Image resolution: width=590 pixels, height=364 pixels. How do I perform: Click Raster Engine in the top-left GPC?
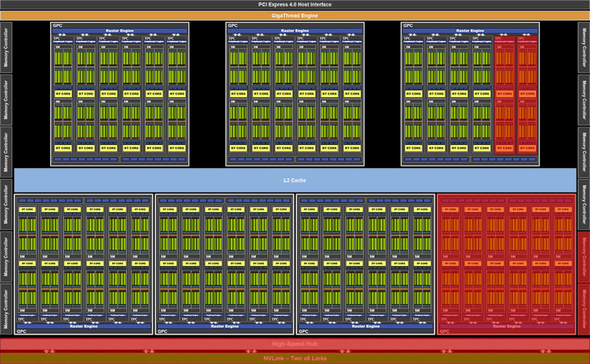[x=120, y=31]
